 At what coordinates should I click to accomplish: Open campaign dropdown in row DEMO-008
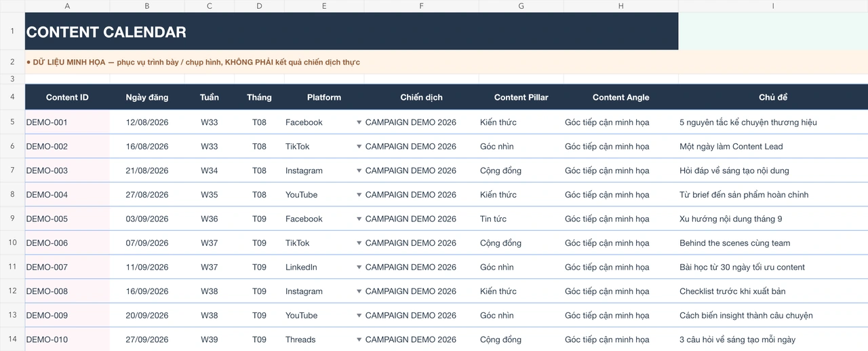tap(359, 291)
